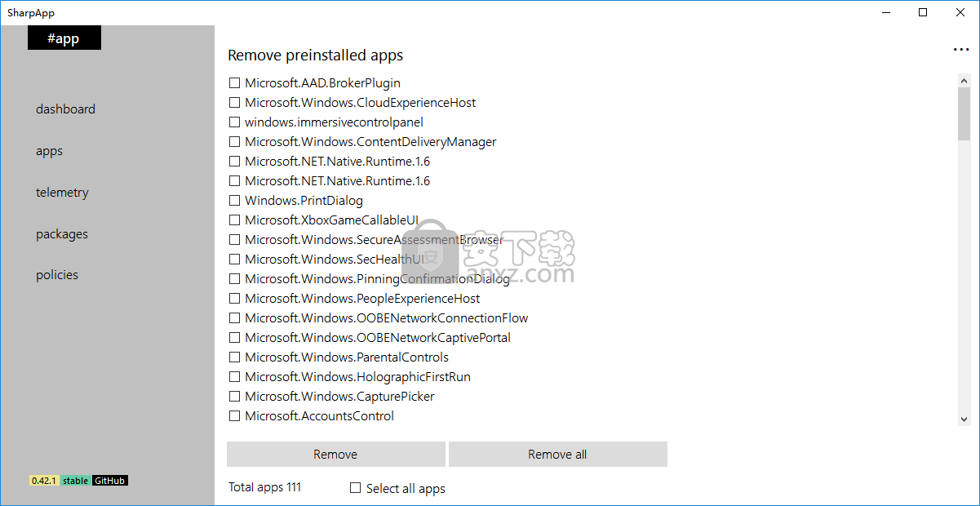Check Microsoft.Windows.PinningConfirmationDialog
Image resolution: width=980 pixels, height=506 pixels.
235,279
